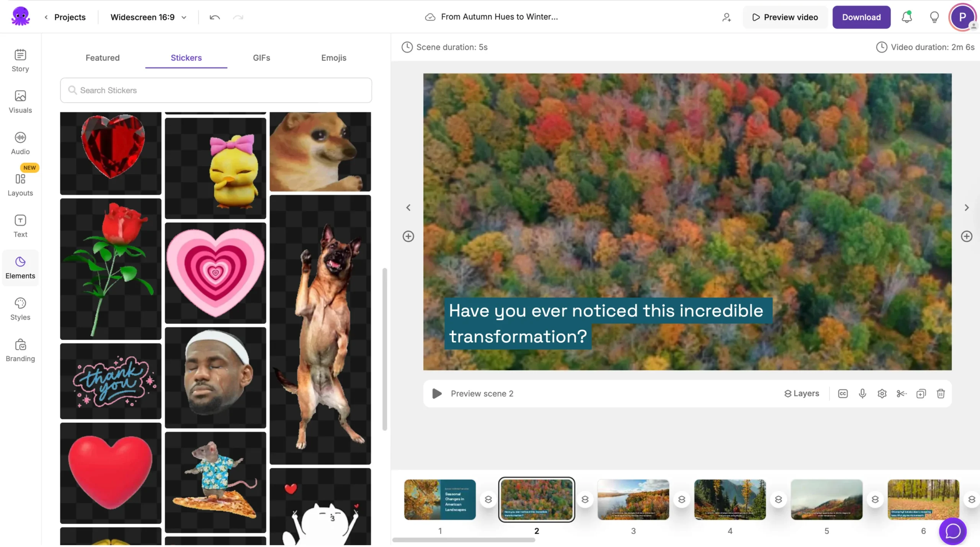Open the Audio panel in sidebar

point(20,143)
